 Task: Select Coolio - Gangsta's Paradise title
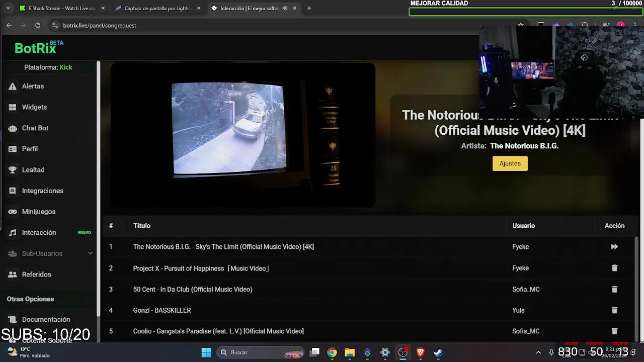(218, 331)
